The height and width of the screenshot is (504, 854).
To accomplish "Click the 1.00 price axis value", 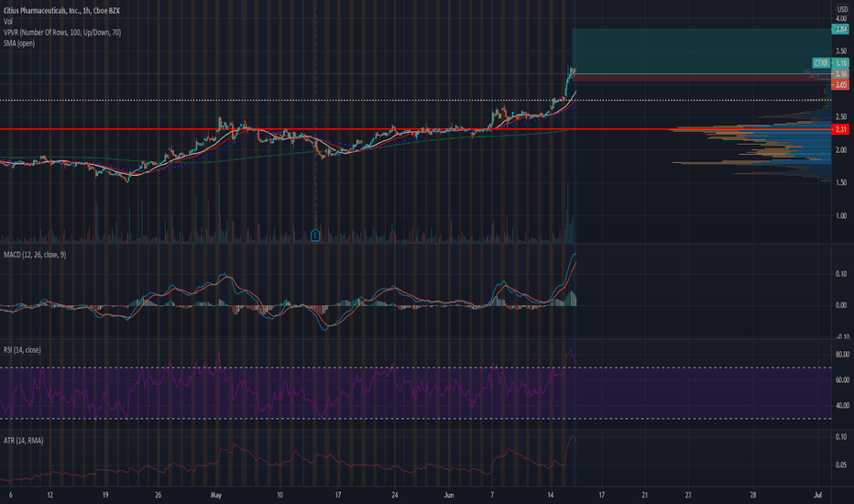I will (x=841, y=215).
